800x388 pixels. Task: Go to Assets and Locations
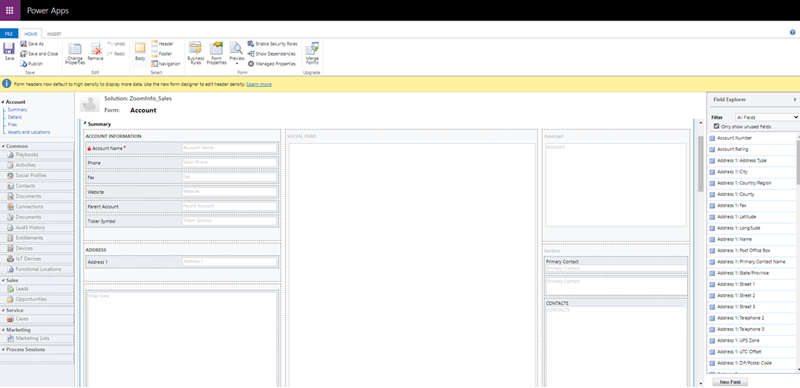tap(29, 132)
